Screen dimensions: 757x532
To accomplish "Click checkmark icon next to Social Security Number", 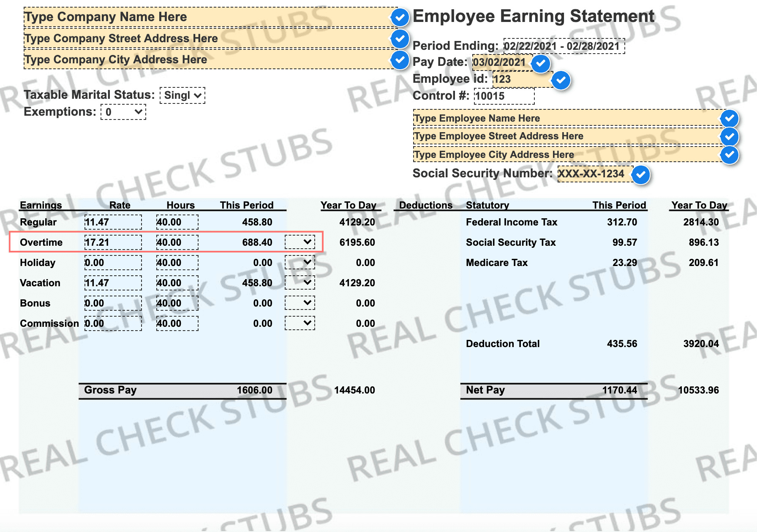I will tap(641, 174).
